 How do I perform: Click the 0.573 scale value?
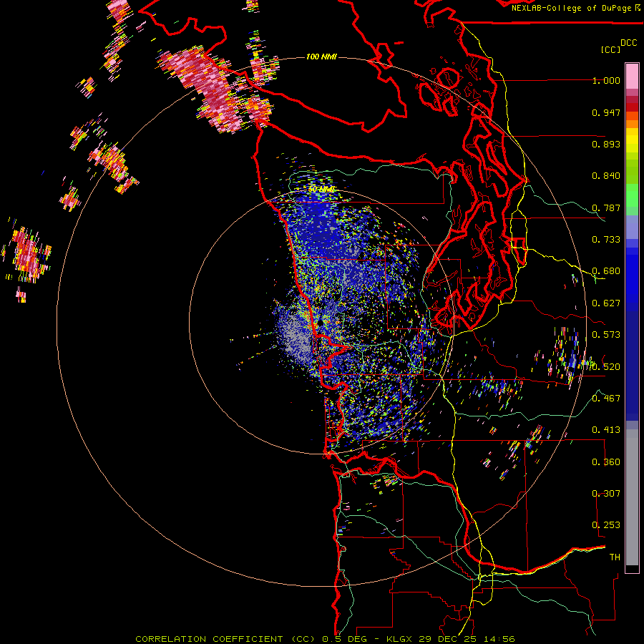pos(606,335)
